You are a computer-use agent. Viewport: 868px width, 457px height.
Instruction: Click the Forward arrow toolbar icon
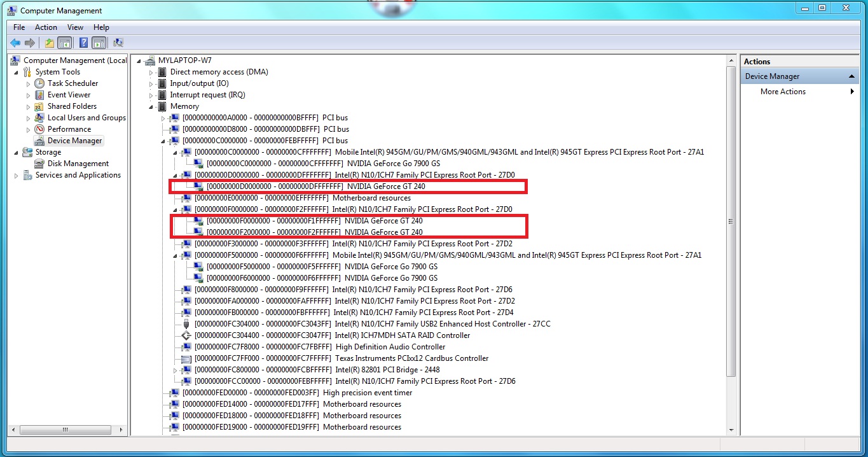pos(29,43)
